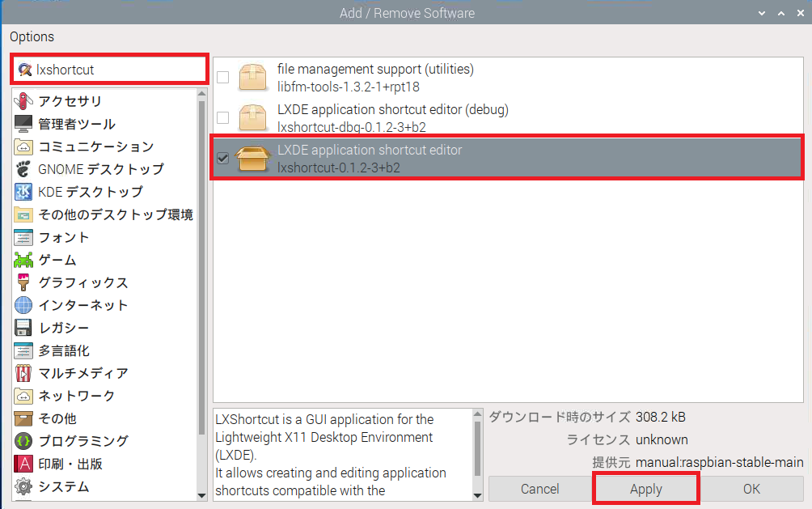Select the 管理者ツール monitor icon
Viewport: 812px width, 509px height.
(23, 124)
